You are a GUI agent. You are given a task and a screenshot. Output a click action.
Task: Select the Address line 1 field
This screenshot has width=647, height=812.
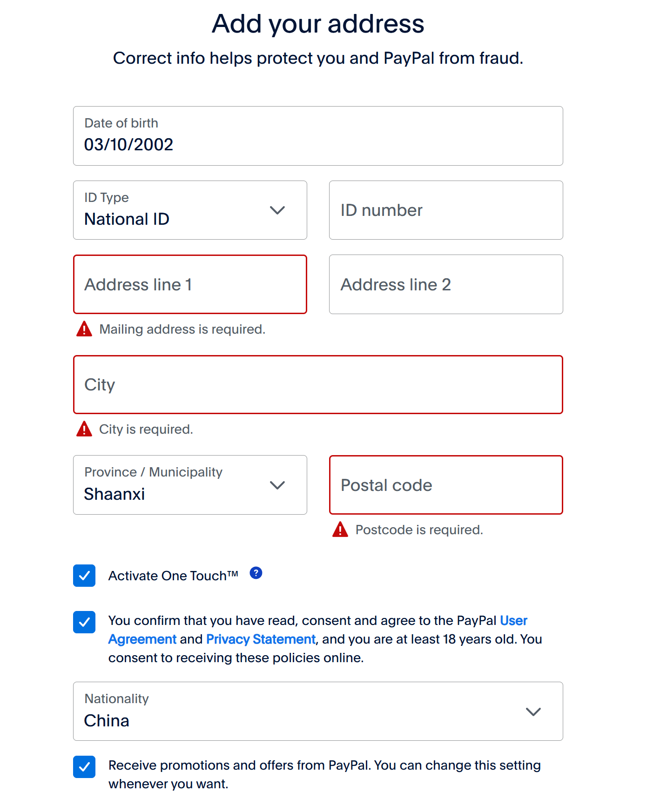(x=190, y=284)
